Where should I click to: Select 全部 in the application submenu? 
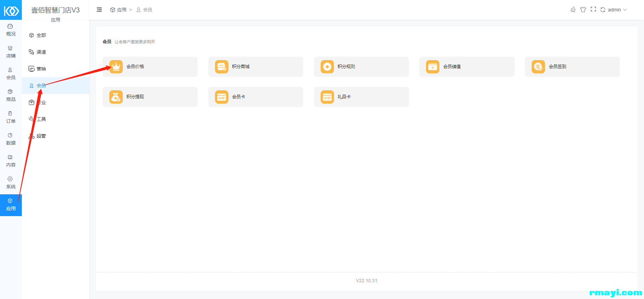[41, 35]
